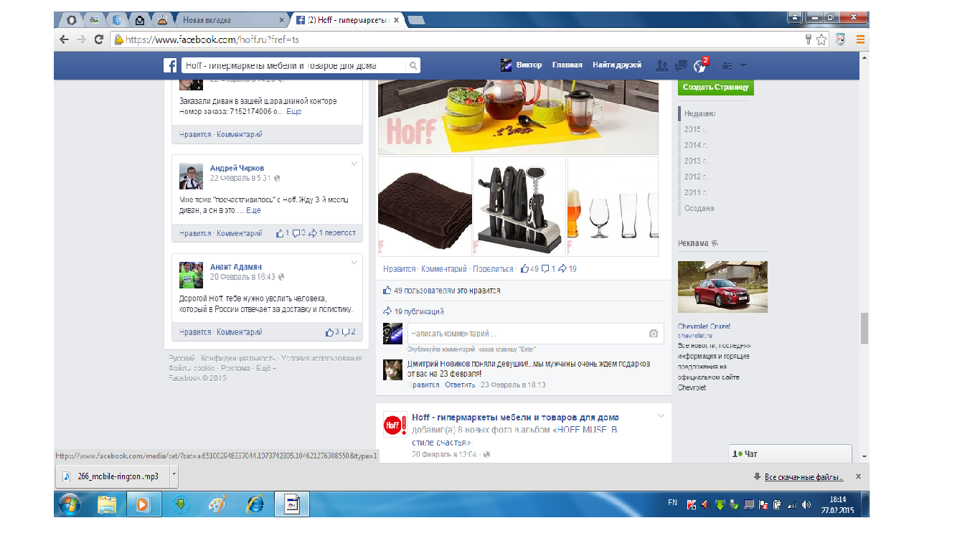Screen dimensions: 980x551
Task: Click the Facebook logo in the header
Action: pos(171,65)
